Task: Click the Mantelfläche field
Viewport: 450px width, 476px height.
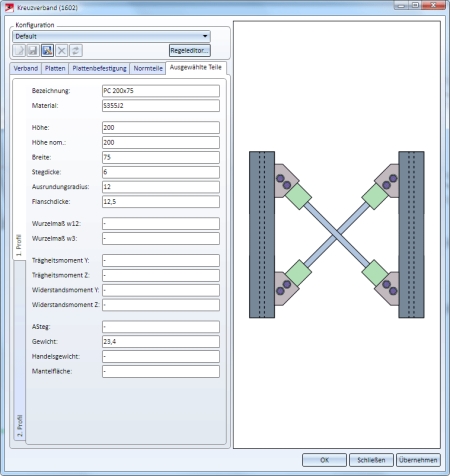Action: pos(161,371)
